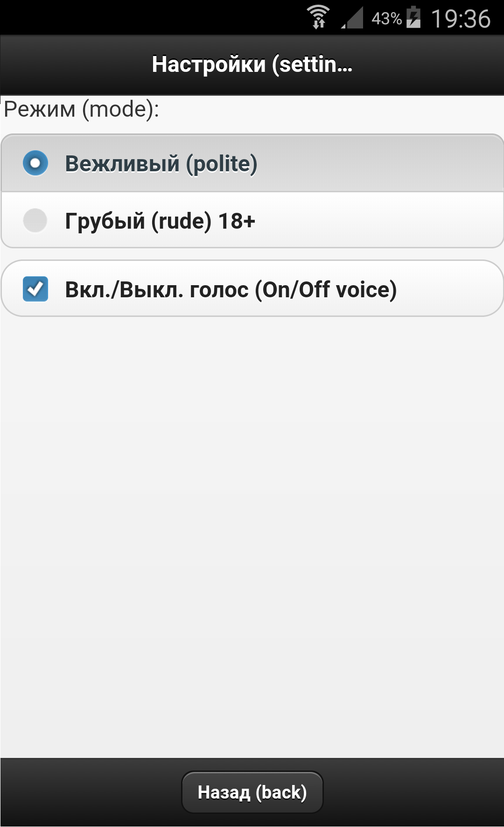This screenshot has width=504, height=827.
Task: Tap the Wi-Fi status icon
Action: pos(319,18)
